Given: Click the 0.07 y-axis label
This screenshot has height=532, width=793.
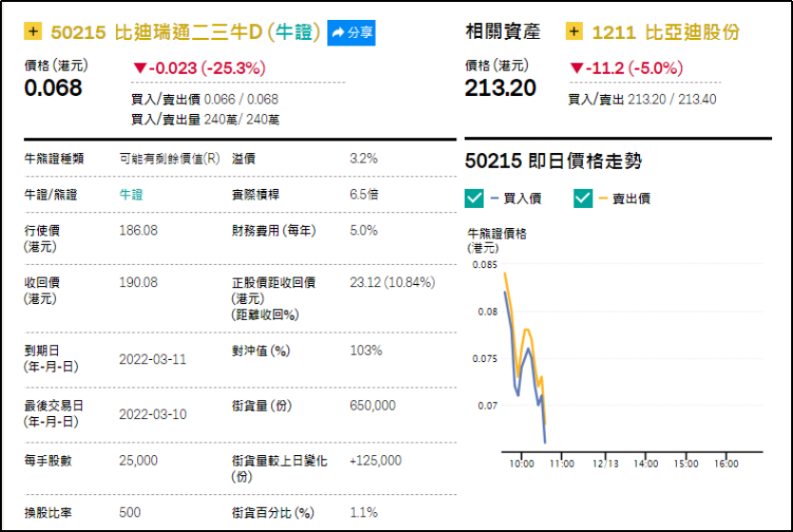Looking at the screenshot, I should coord(488,406).
